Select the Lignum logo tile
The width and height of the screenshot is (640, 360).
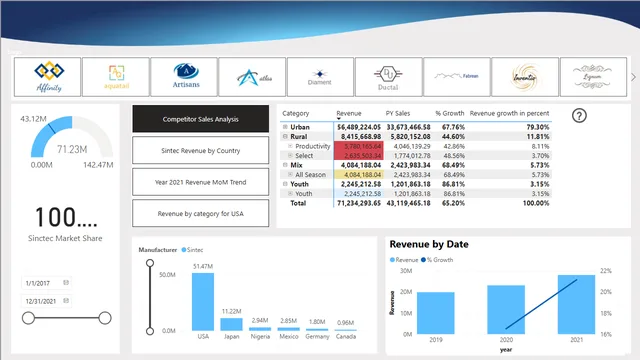[593, 77]
